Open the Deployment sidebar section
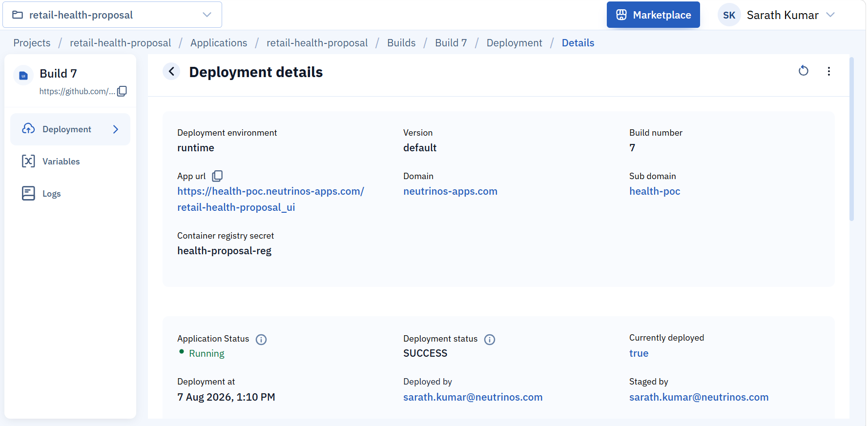 tap(70, 129)
